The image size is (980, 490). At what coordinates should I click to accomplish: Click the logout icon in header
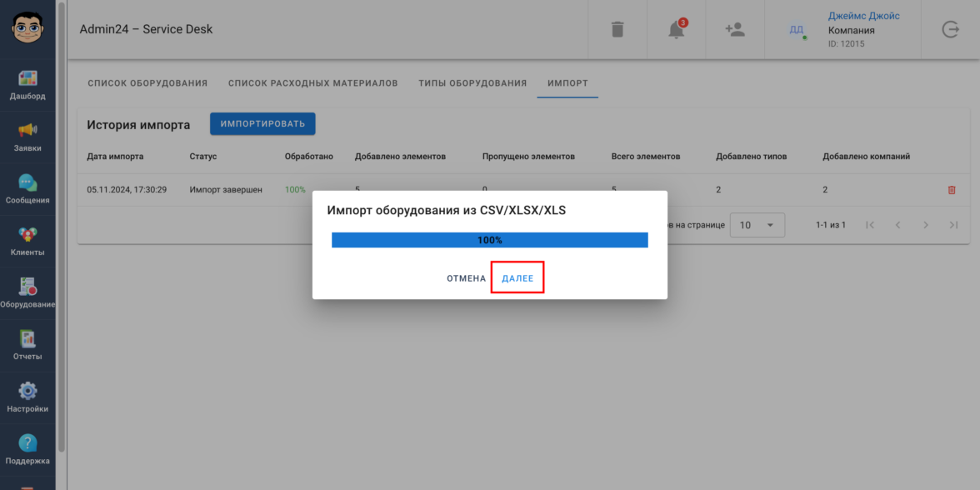[x=951, y=29]
